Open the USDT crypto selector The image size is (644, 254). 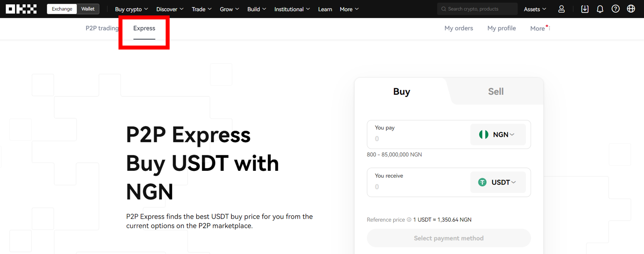click(498, 182)
